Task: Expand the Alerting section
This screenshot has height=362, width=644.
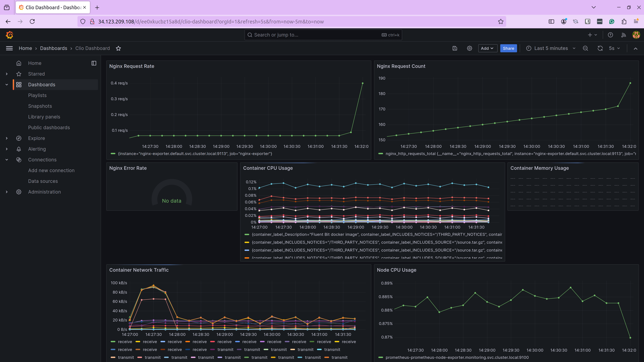Action: 7,149
